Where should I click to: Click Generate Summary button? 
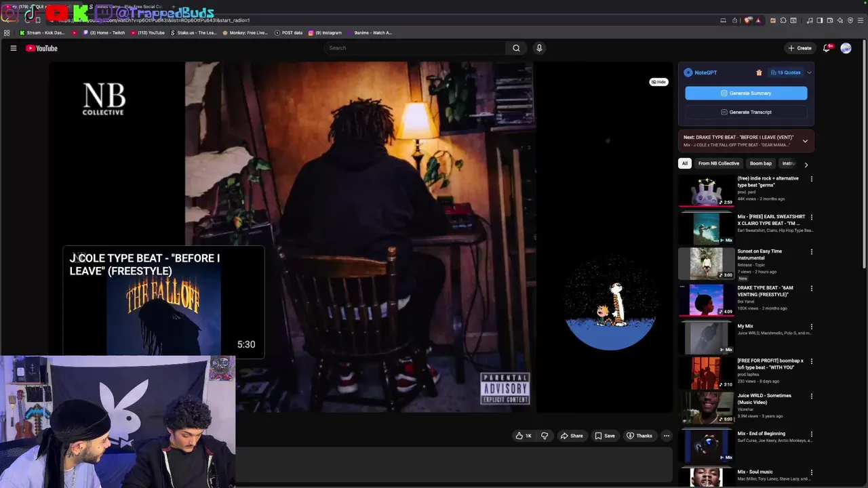click(x=746, y=93)
